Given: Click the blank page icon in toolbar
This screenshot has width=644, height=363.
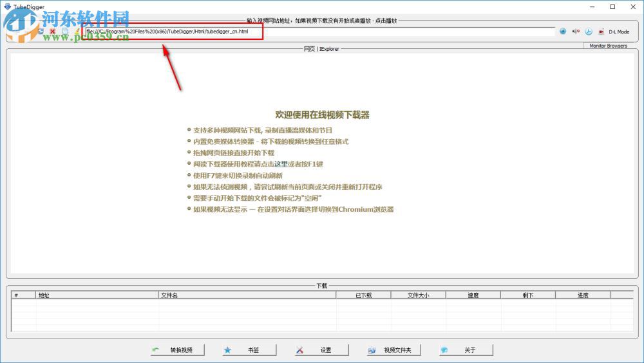Looking at the screenshot, I should pyautogui.click(x=65, y=31).
